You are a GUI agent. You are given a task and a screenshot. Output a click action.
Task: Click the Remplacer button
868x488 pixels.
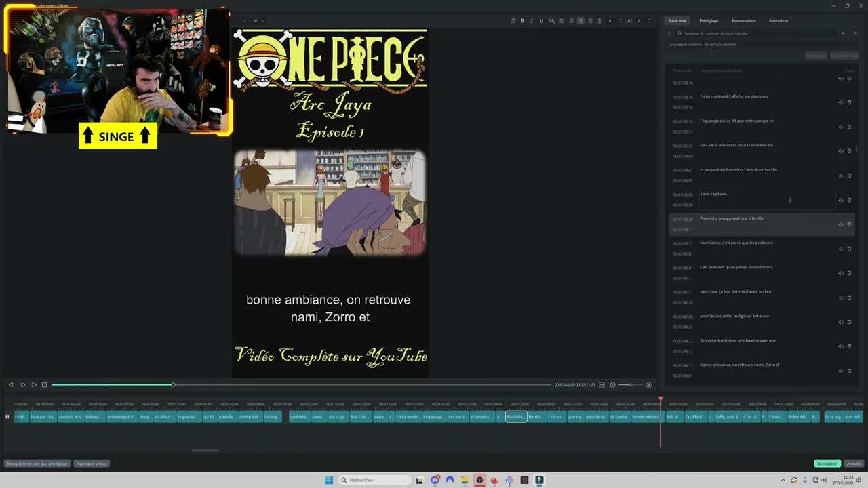click(x=816, y=56)
